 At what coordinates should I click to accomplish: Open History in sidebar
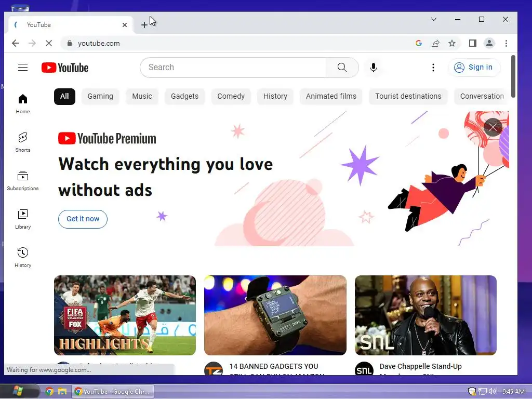pos(23,258)
